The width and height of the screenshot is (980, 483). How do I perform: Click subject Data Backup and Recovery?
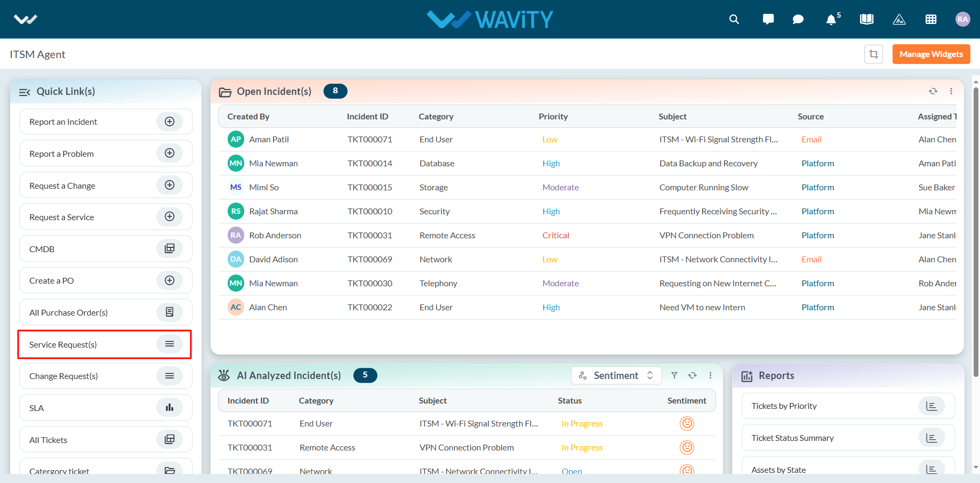click(708, 163)
